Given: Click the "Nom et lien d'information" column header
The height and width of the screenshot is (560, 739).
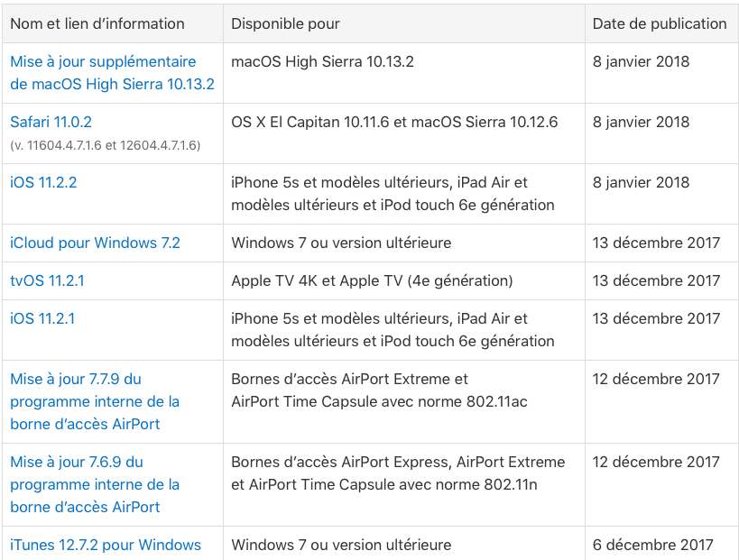Looking at the screenshot, I should tap(97, 23).
